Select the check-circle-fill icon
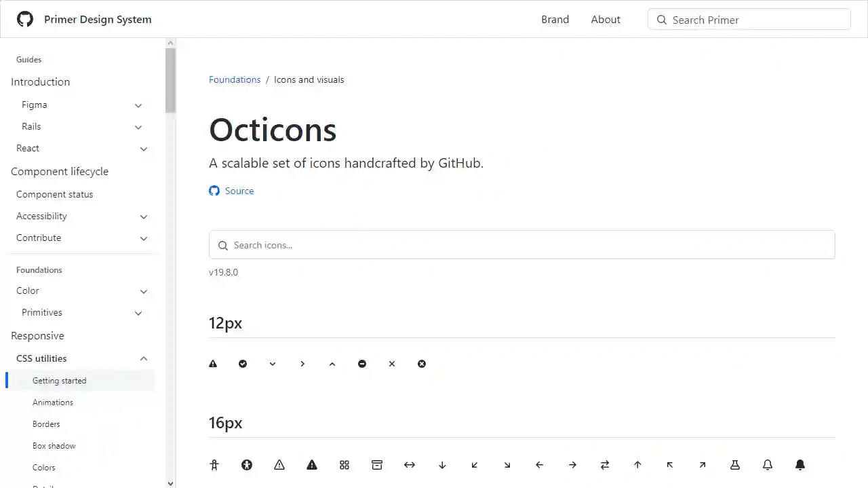 (243, 364)
